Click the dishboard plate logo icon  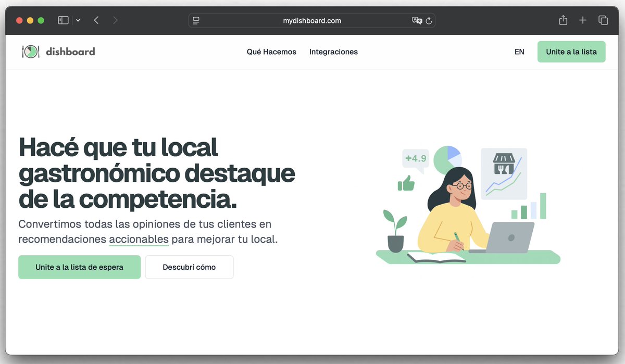[x=30, y=52]
